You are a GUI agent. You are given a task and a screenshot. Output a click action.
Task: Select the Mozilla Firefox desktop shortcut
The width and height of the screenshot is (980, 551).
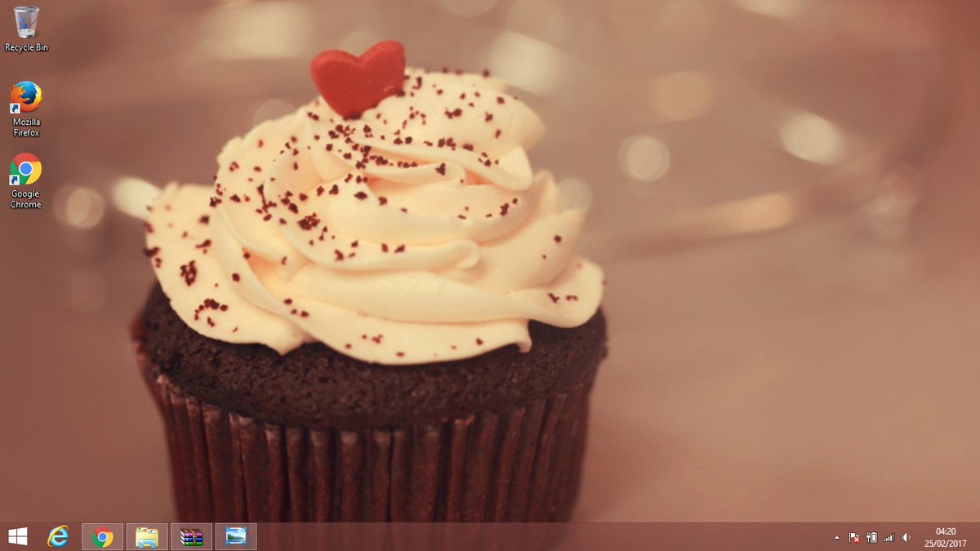point(26,109)
